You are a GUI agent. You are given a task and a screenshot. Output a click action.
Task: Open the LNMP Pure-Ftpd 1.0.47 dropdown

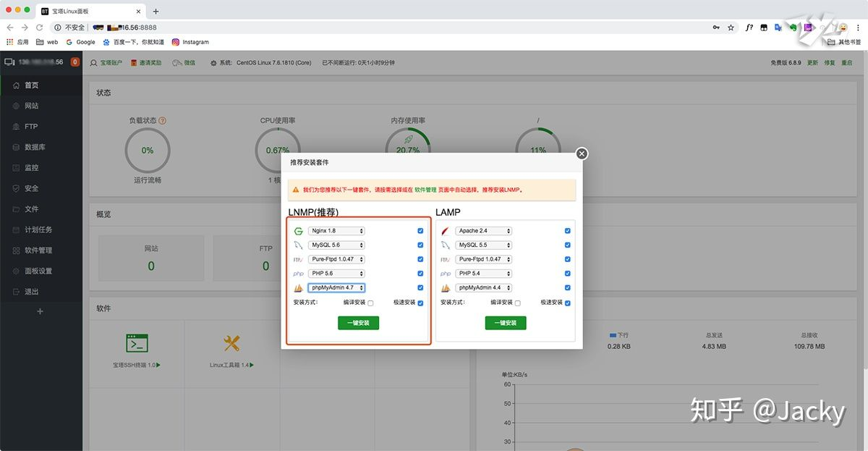pos(336,259)
